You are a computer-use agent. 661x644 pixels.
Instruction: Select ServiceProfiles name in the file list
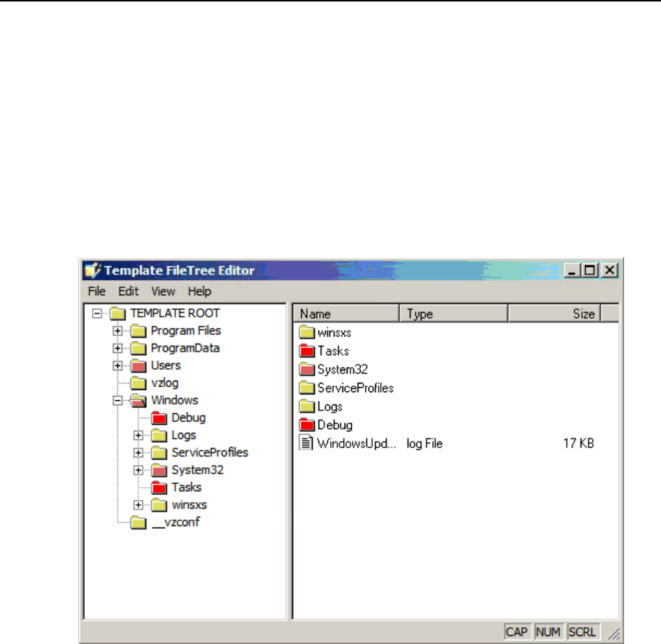point(355,388)
